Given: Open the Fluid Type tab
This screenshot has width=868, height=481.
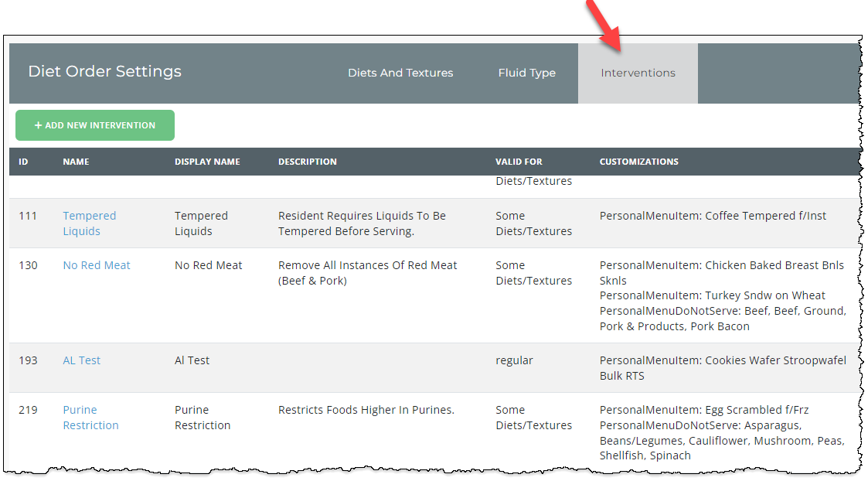Looking at the screenshot, I should coord(526,73).
